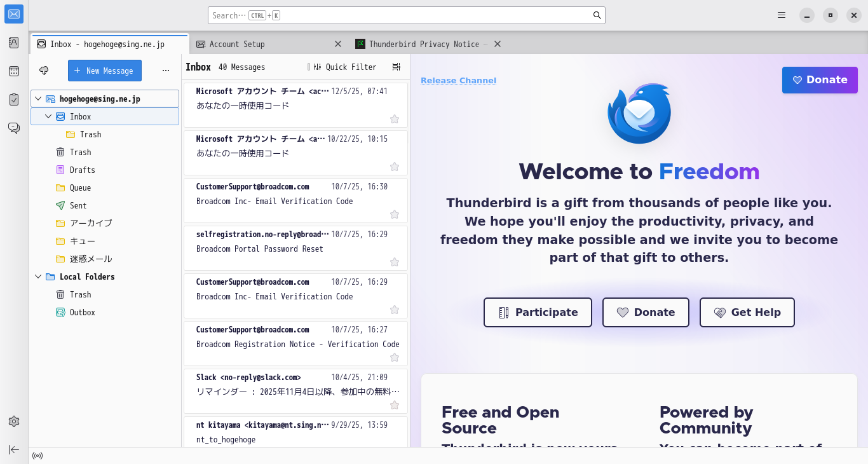Click the Get Messages cloud icon

coord(44,71)
